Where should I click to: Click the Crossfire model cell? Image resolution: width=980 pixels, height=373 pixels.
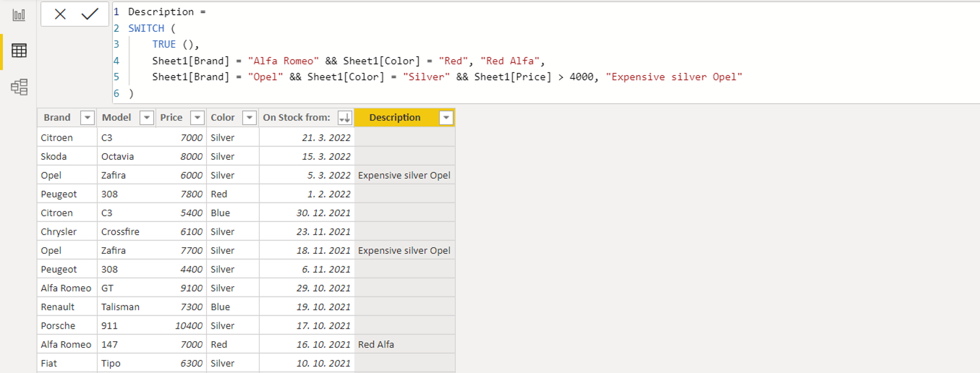[126, 232]
